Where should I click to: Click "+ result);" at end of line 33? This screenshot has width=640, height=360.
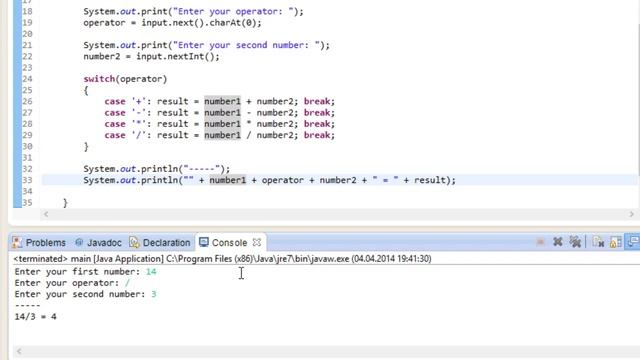click(x=430, y=180)
